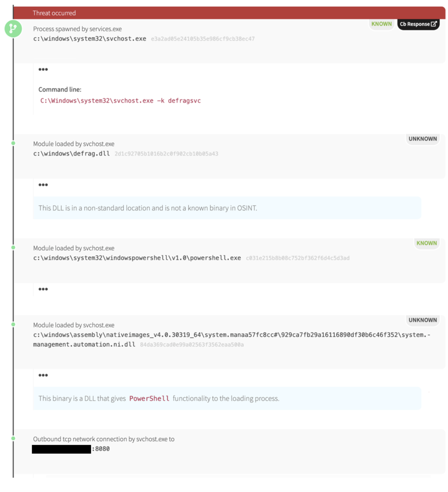Screen dimensions: 448x492
Task: Click the KNOWN badge for svchost.exe
Action: pos(381,24)
